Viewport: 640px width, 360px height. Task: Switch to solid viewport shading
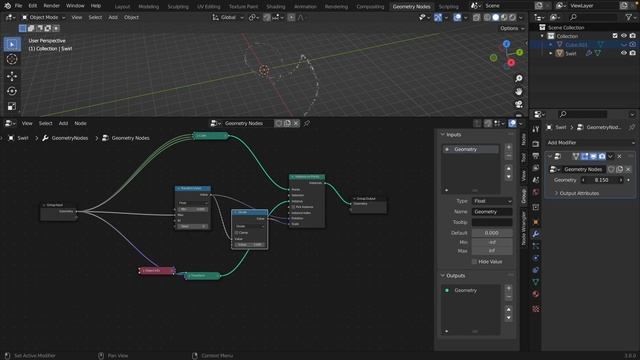[496, 18]
